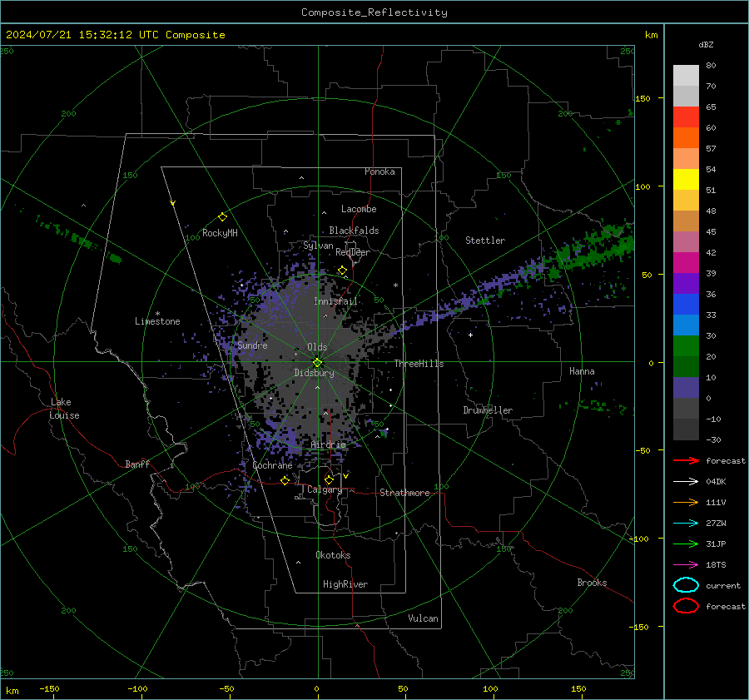Image resolution: width=749 pixels, height=700 pixels.
Task: Click the Calgary label on map
Action: [x=325, y=489]
